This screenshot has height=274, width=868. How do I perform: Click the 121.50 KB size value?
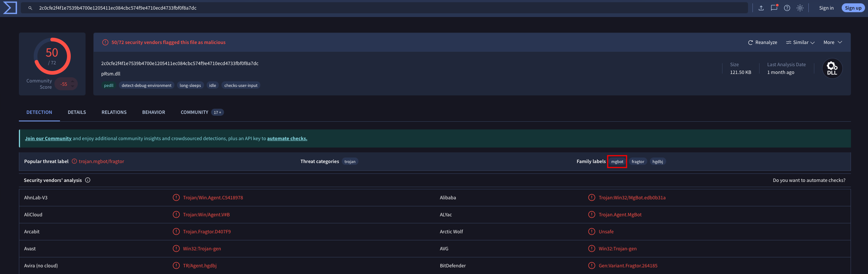(741, 72)
